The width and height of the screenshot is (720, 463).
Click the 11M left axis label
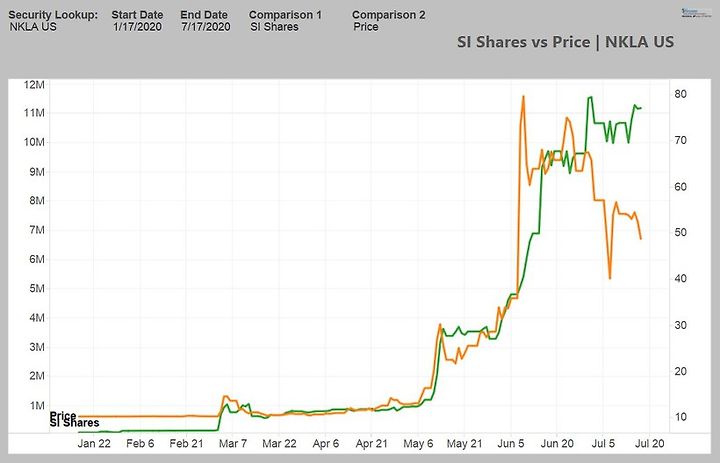point(35,113)
